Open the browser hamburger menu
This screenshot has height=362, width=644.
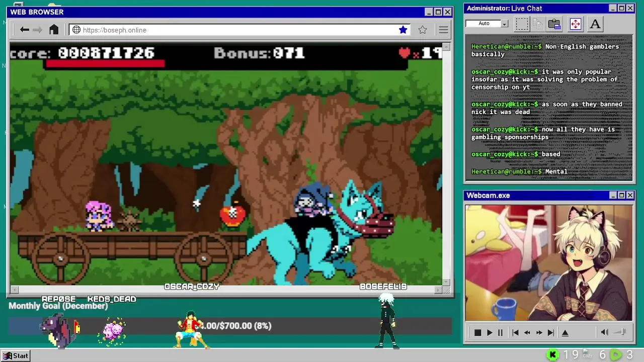pyautogui.click(x=443, y=30)
